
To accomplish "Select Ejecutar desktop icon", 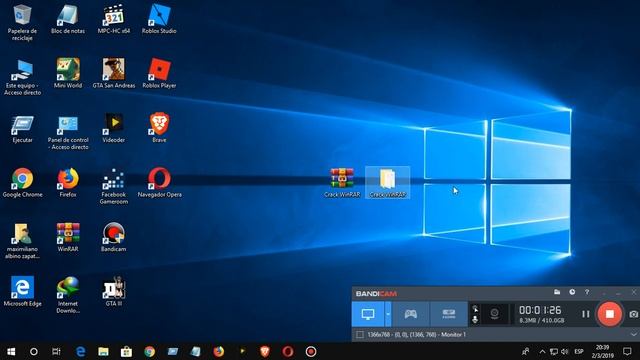I will 22,129.
